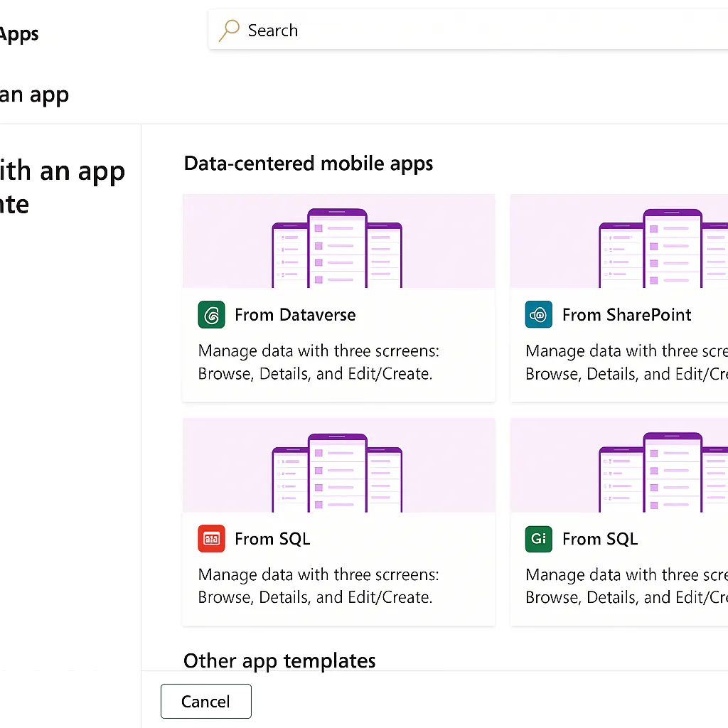This screenshot has width=728, height=728.
Task: Open the From Dataverse phone preview thumbnail
Action: (x=338, y=241)
